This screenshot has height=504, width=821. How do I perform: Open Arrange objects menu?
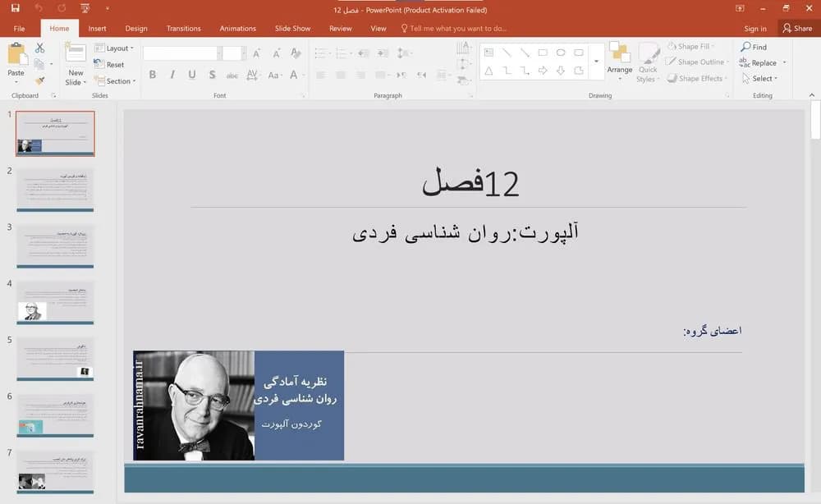(619, 62)
